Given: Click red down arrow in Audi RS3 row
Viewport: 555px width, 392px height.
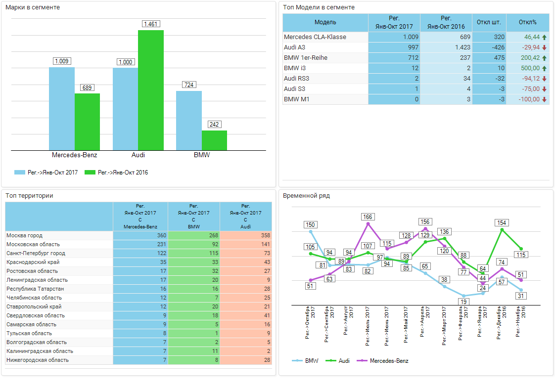Looking at the screenshot, I should click(x=544, y=79).
